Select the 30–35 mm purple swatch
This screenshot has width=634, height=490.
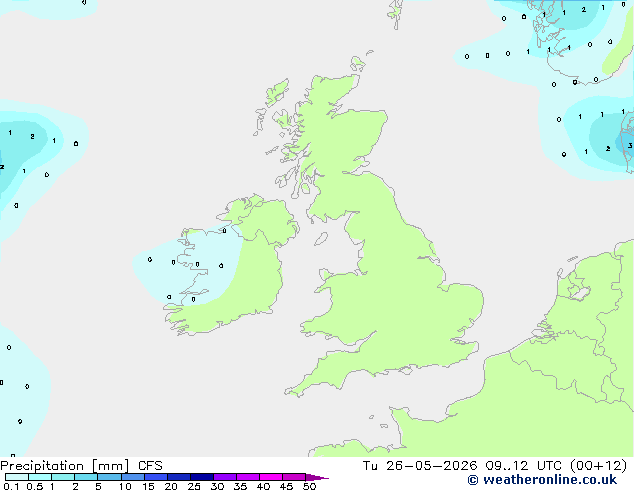pos(224,477)
